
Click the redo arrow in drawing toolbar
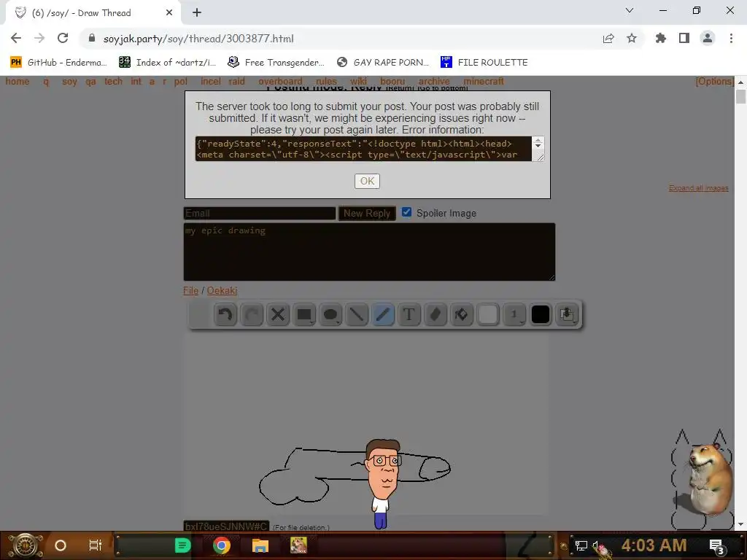[252, 314]
